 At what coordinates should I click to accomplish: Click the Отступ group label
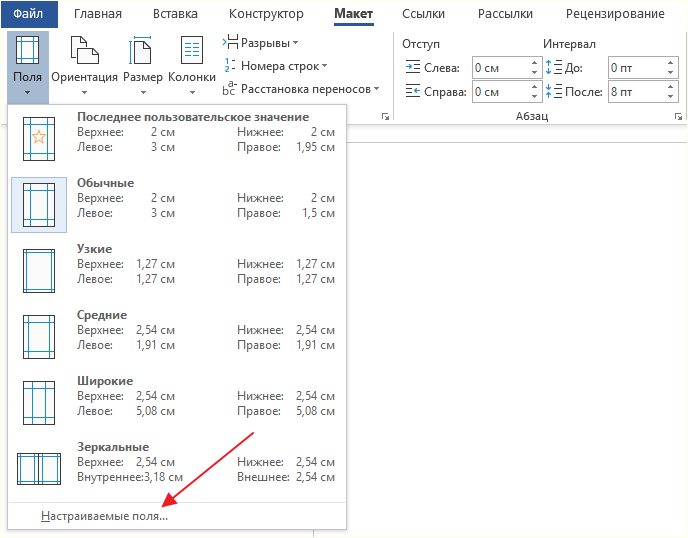421,44
